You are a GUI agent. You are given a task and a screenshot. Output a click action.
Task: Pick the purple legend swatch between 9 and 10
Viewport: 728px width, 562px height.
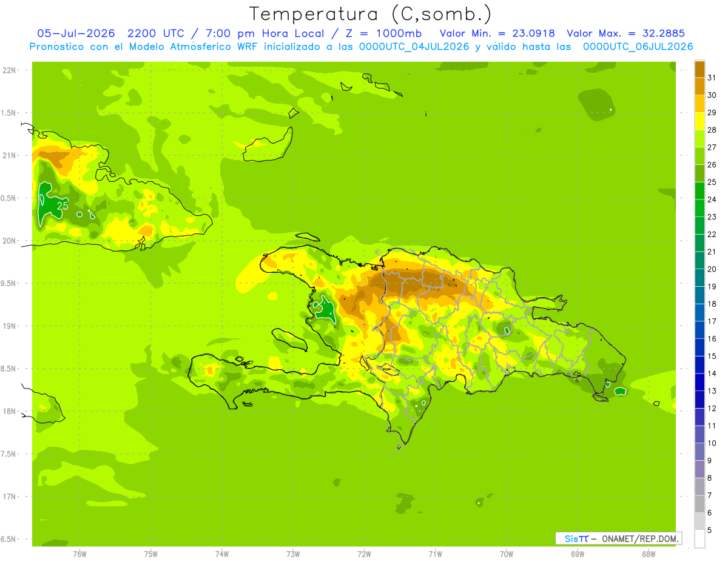[699, 451]
